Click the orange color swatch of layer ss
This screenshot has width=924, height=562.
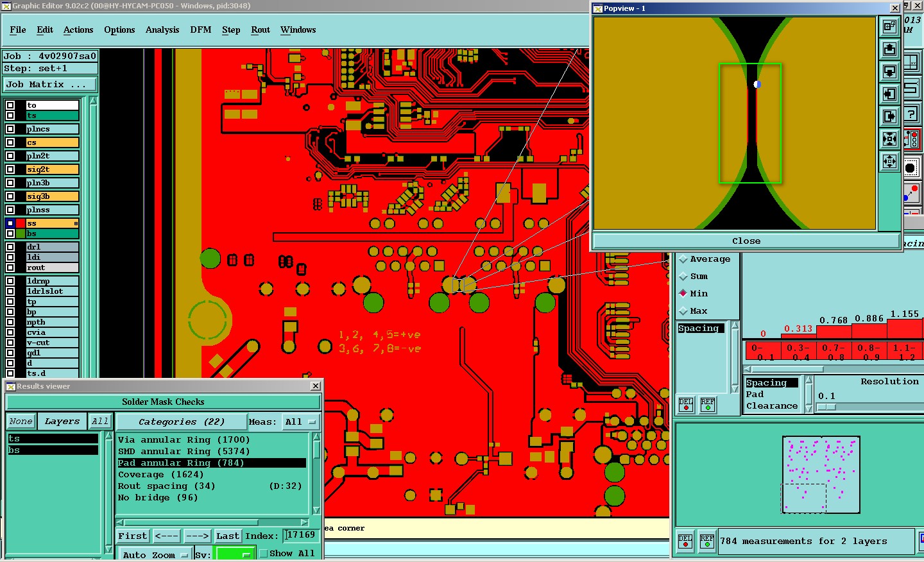pos(52,223)
